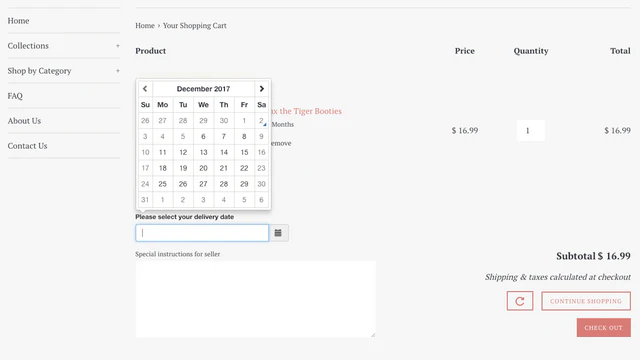Click disabled date December 23
Image resolution: width=640 pixels, height=360 pixels.
click(x=261, y=168)
